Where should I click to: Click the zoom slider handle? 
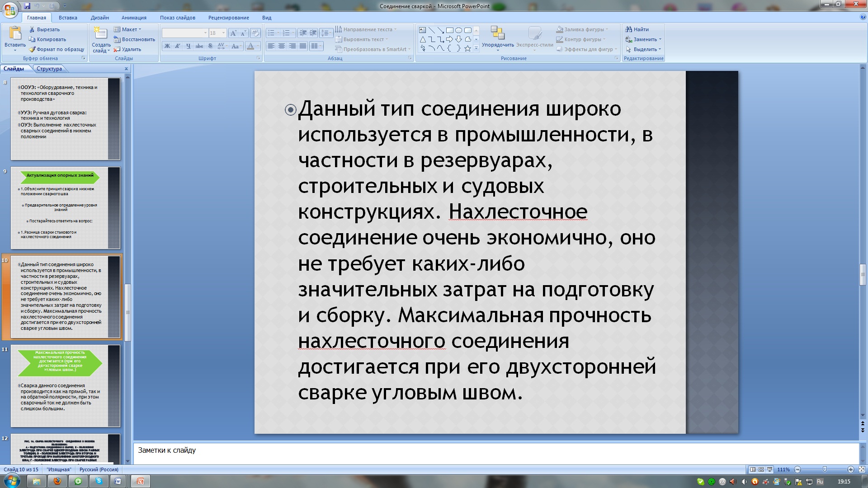pyautogui.click(x=825, y=469)
